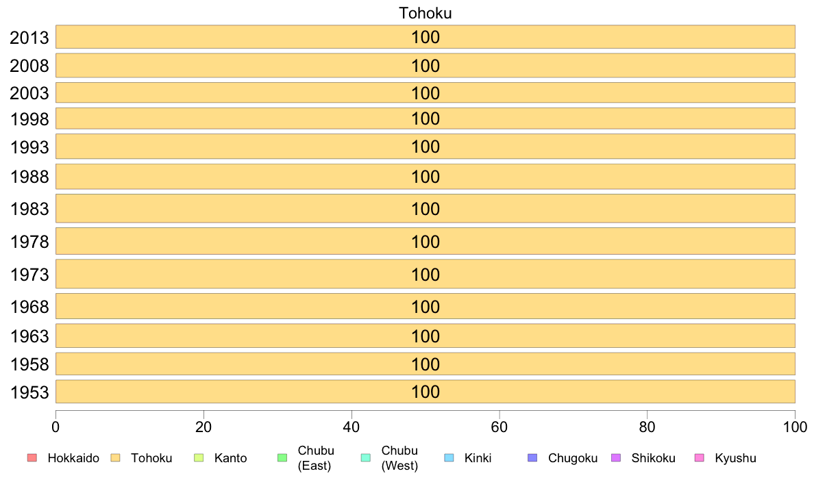Select the 2008 year axis label
Image resolution: width=814 pixels, height=504 pixels.
point(29,66)
